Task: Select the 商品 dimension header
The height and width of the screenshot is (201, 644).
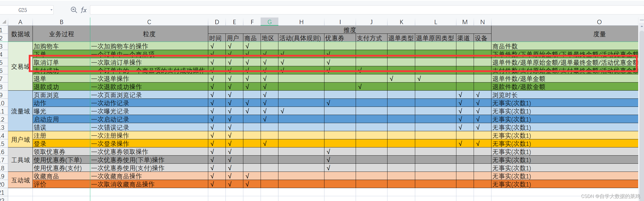Action: (x=252, y=38)
